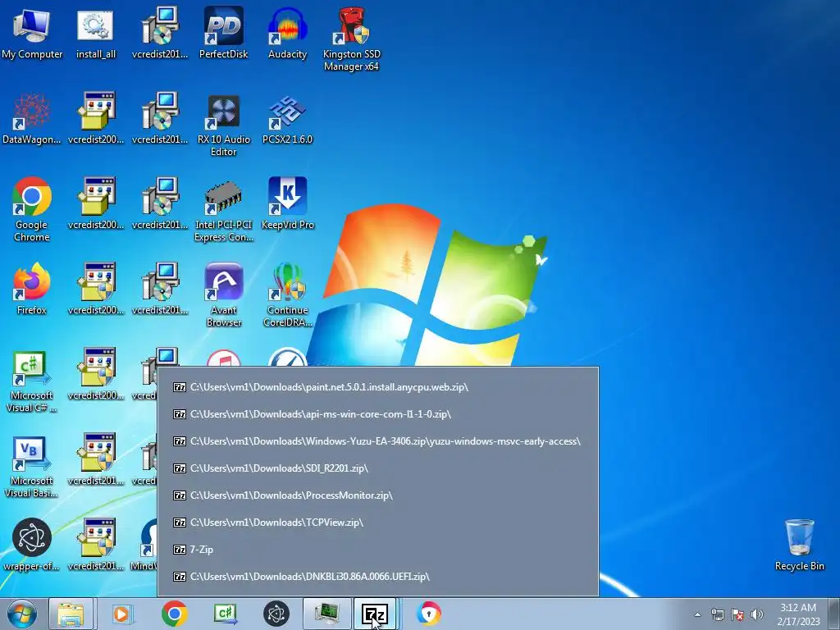Screen dimensions: 840x630
Task: Show hidden tray icons arrow
Action: click(x=697, y=614)
